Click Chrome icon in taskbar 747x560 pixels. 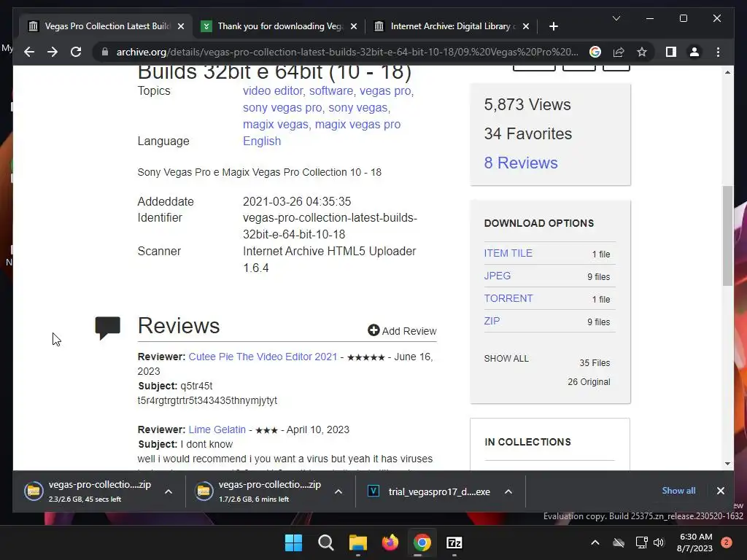click(x=422, y=542)
